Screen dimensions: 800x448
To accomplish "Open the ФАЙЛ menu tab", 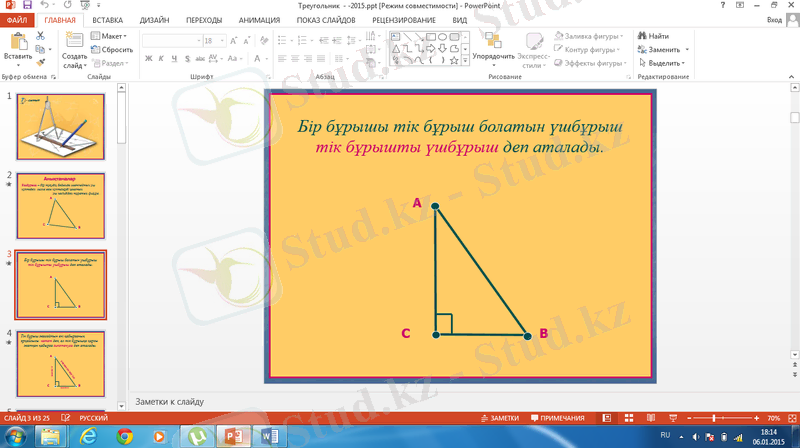I will tap(19, 20).
